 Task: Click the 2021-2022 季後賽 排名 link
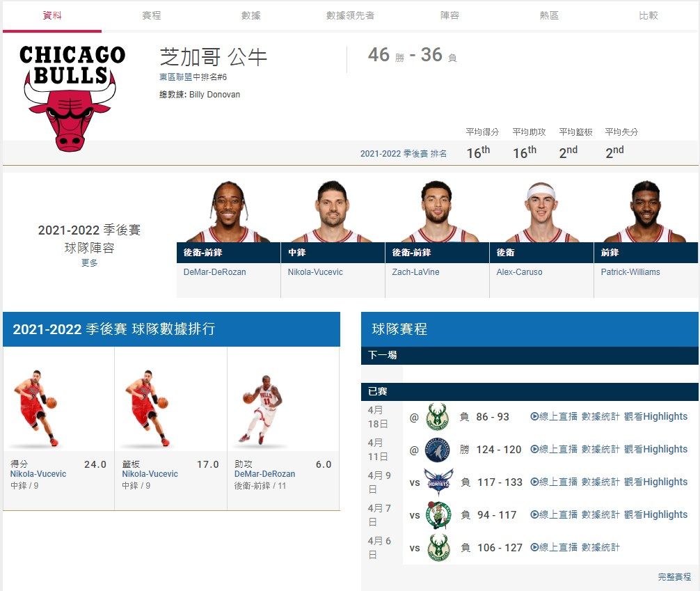pos(404,154)
